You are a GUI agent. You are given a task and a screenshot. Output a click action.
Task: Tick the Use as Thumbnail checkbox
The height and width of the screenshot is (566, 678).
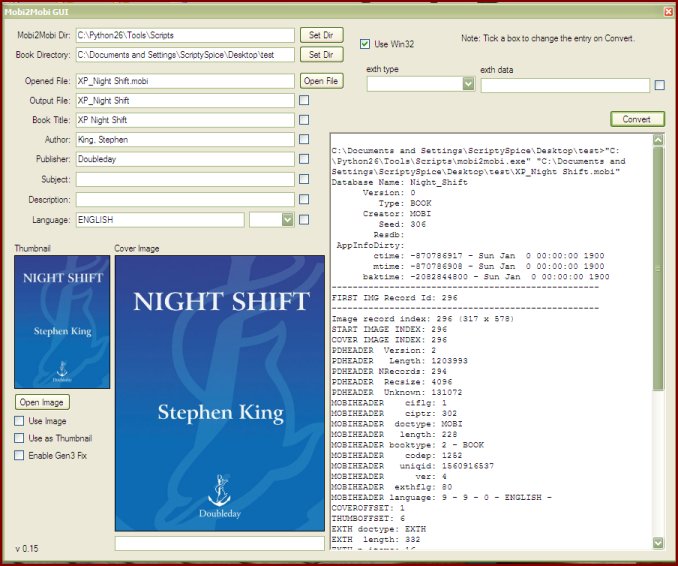click(x=20, y=438)
